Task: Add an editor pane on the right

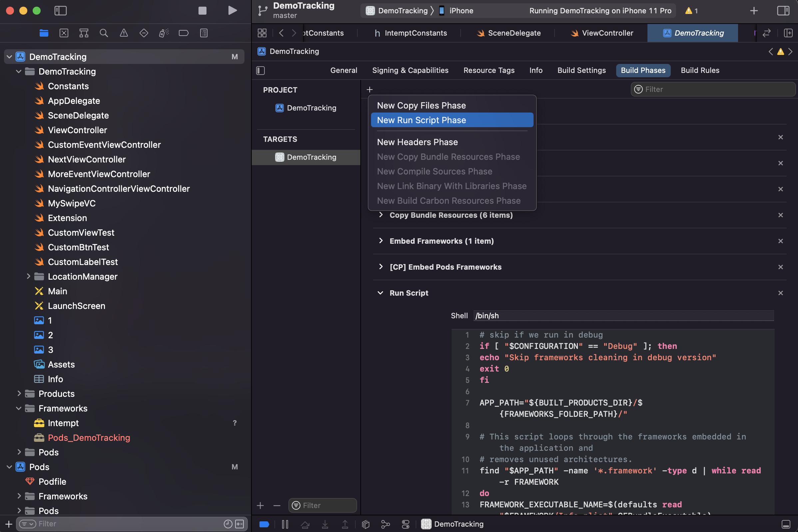Action: [788, 33]
